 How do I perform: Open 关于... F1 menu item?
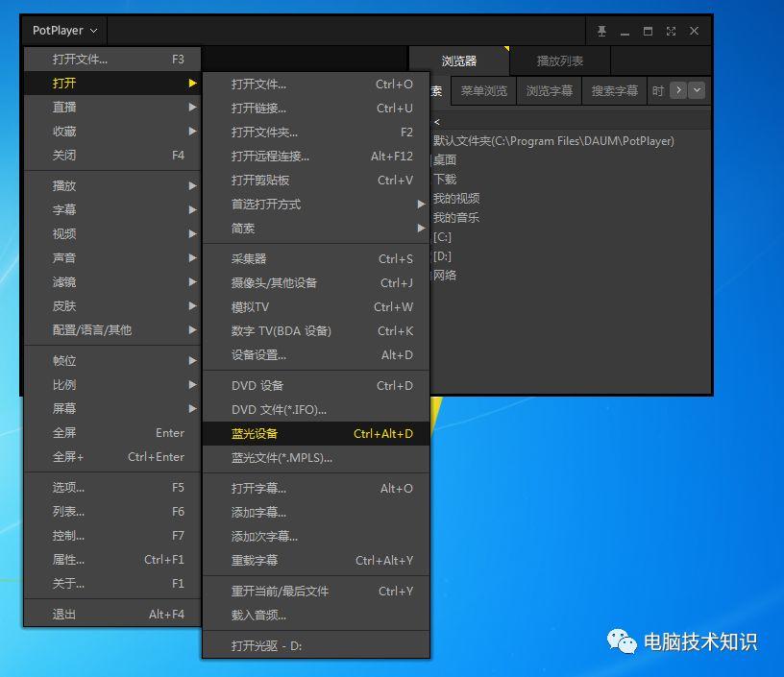pos(112,584)
